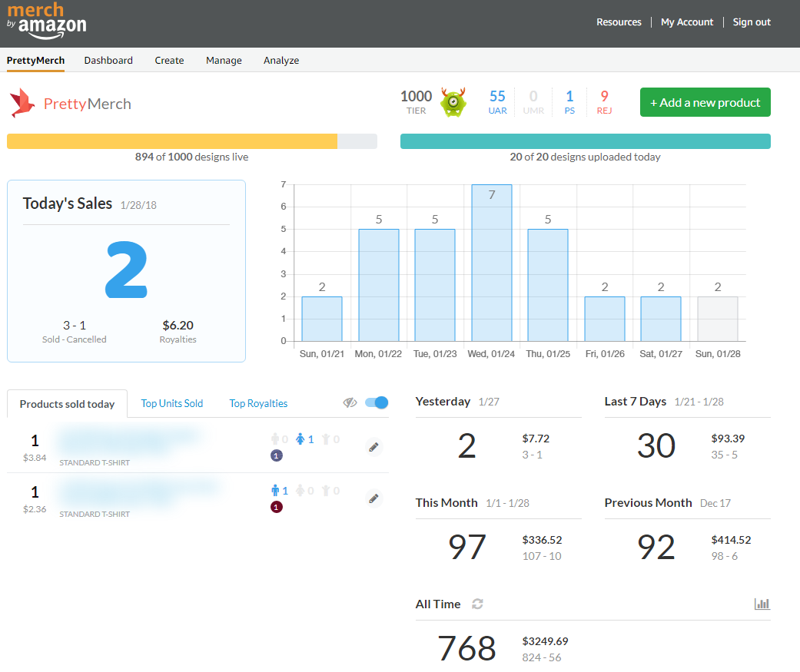Click the yellow designs live progress bar
This screenshot has height=672, width=800.
pyautogui.click(x=192, y=141)
